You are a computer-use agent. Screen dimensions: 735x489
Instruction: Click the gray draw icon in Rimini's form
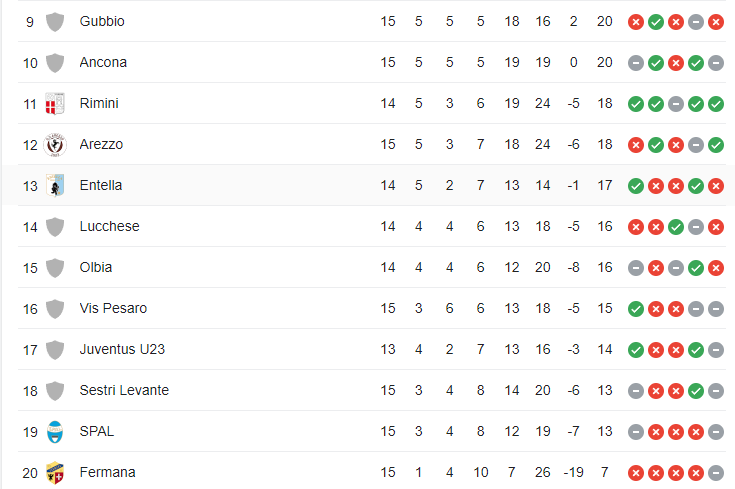(x=676, y=103)
